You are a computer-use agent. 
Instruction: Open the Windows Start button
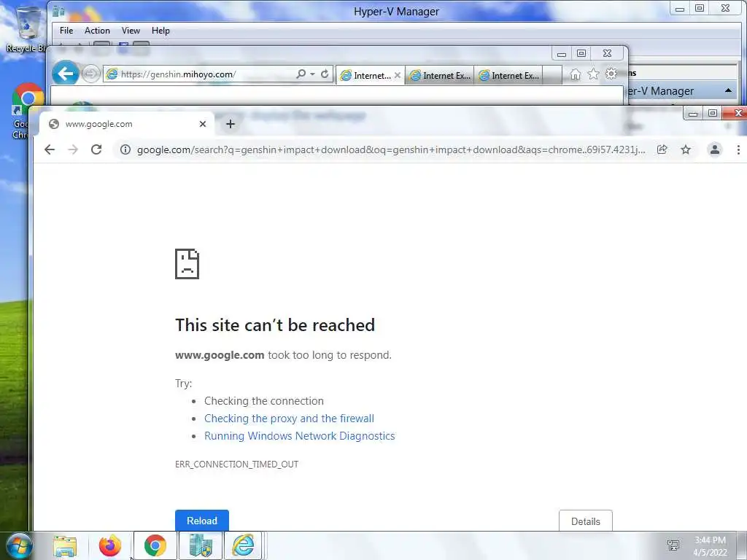click(x=19, y=545)
